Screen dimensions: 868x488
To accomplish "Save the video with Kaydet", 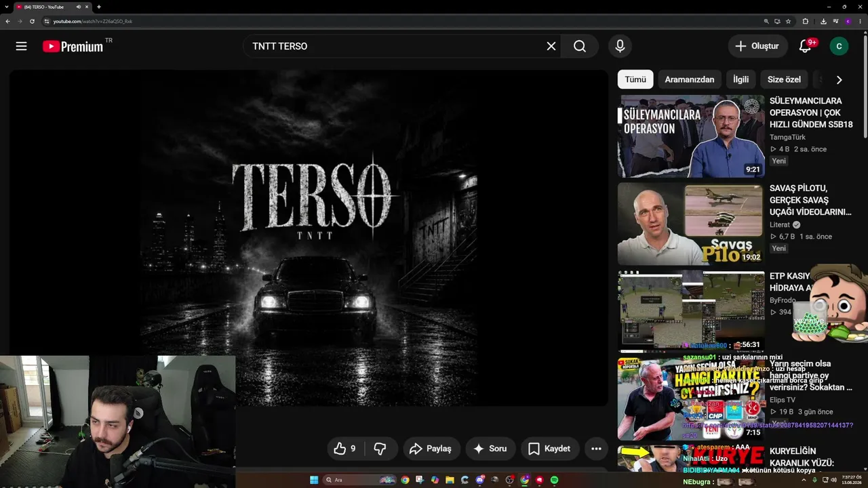I will [x=549, y=449].
